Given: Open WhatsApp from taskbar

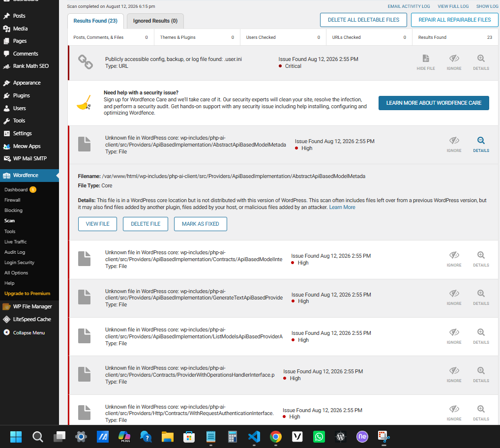Looking at the screenshot, I should 319,437.
